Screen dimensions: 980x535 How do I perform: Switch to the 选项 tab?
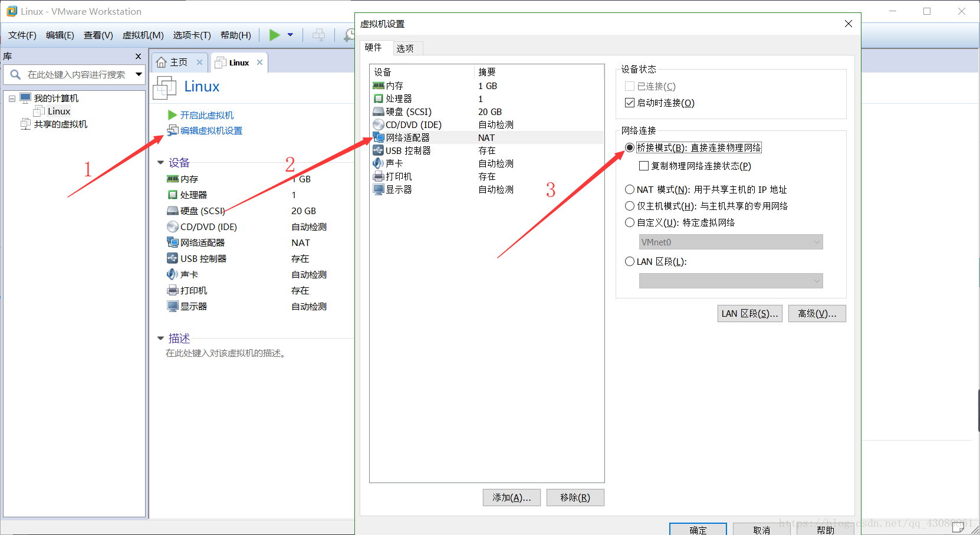[405, 48]
